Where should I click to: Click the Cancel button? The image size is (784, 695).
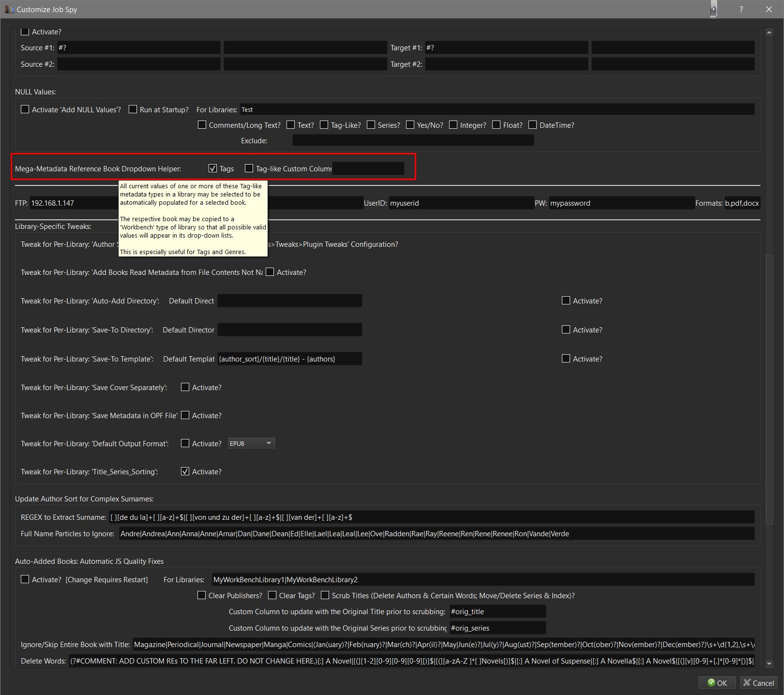(758, 683)
